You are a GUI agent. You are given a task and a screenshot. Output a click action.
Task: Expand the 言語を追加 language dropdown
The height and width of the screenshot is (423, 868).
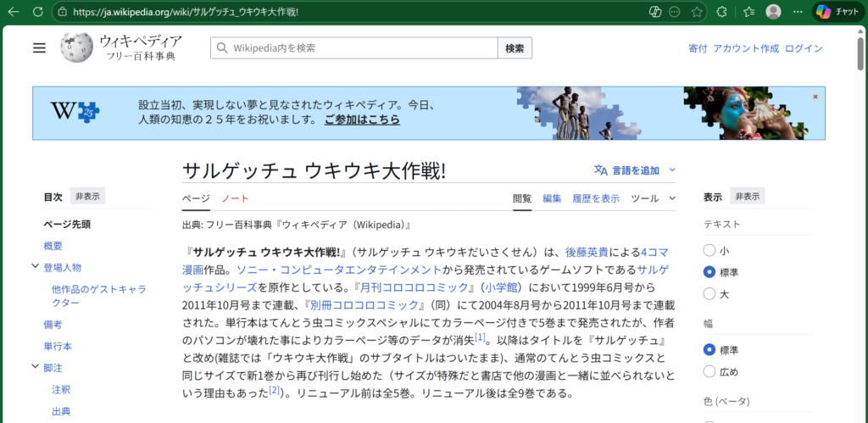pyautogui.click(x=635, y=170)
